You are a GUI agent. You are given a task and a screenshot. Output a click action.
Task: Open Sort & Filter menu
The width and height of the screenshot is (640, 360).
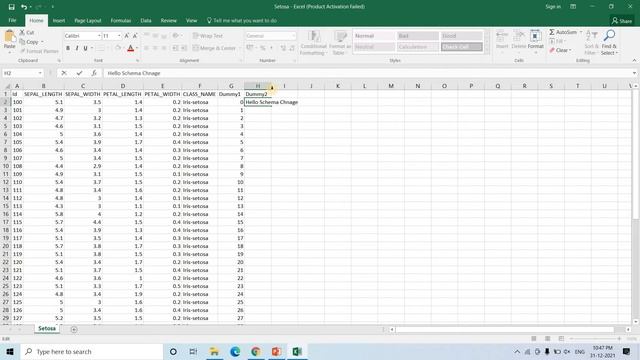(591, 42)
